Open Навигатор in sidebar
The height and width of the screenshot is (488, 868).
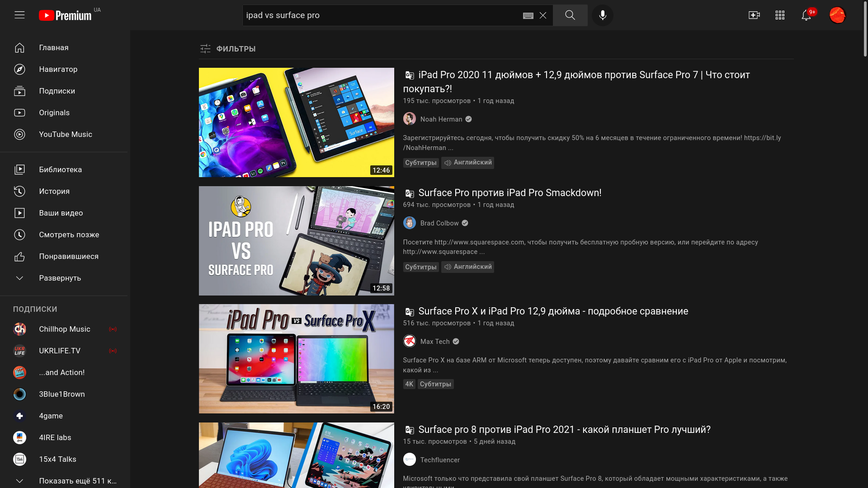[64, 69]
